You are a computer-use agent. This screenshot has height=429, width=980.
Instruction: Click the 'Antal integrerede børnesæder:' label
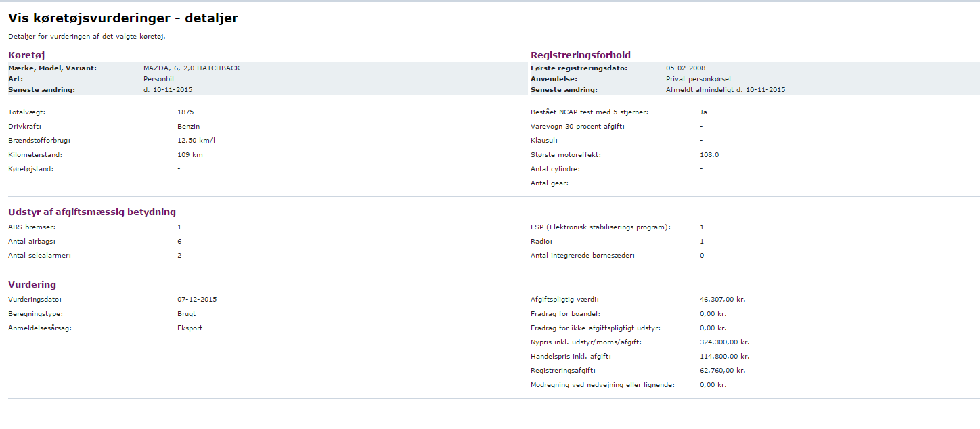coord(583,255)
